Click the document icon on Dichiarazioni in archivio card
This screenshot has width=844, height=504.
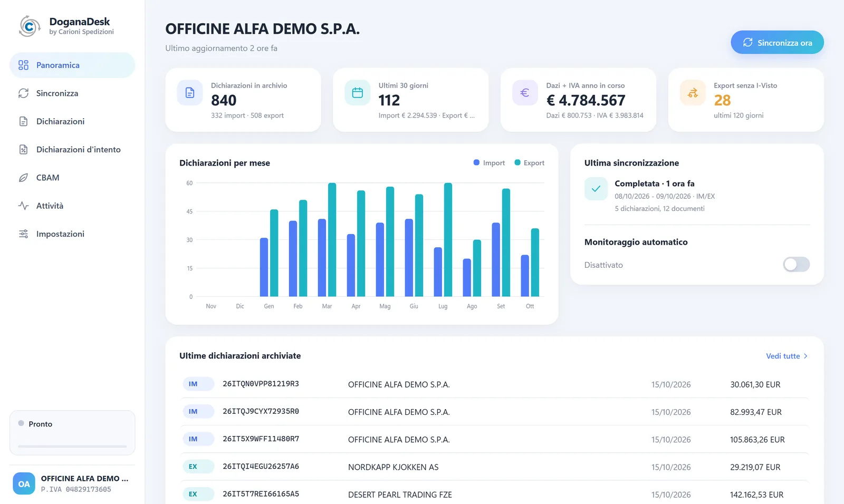[x=190, y=93]
